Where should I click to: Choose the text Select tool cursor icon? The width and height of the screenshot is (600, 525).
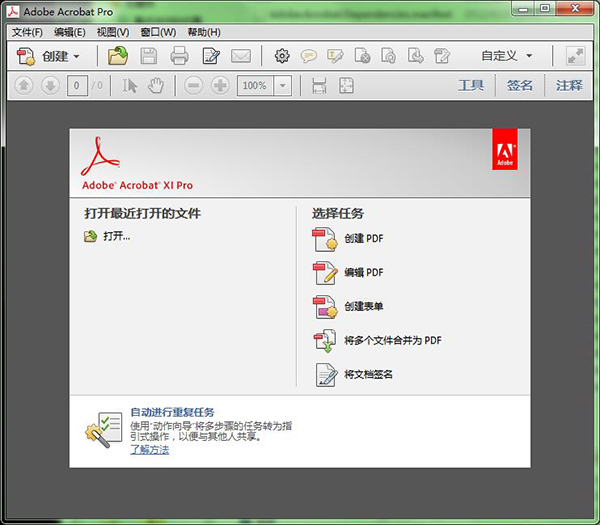coord(129,85)
